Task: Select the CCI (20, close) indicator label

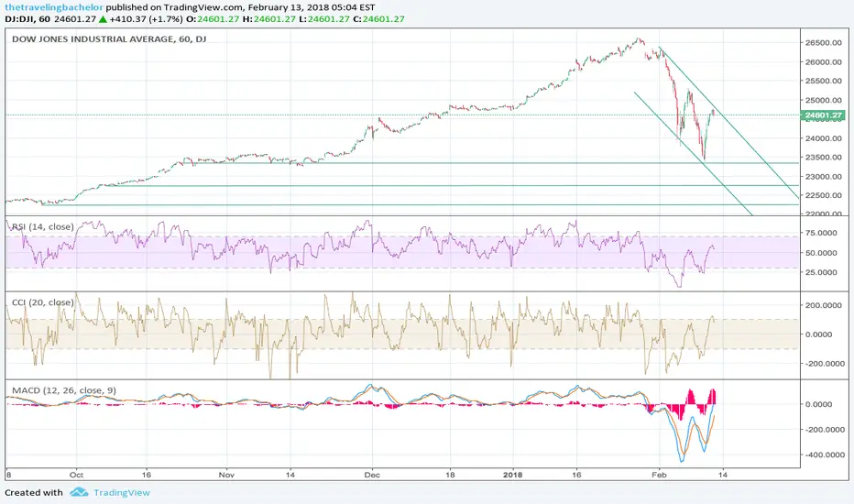Action: [43, 302]
